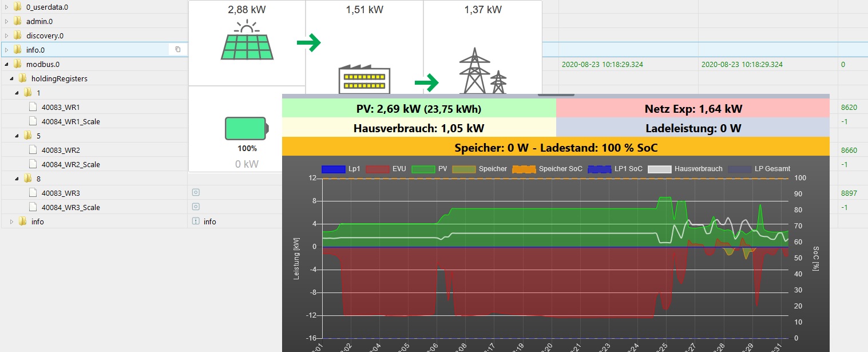Click the Speicher Ladestand orange banner
The width and height of the screenshot is (868, 352).
tap(555, 148)
